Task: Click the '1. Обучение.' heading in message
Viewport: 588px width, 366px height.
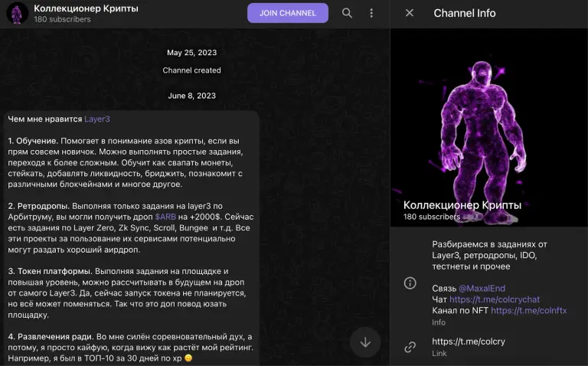Action: [33, 141]
